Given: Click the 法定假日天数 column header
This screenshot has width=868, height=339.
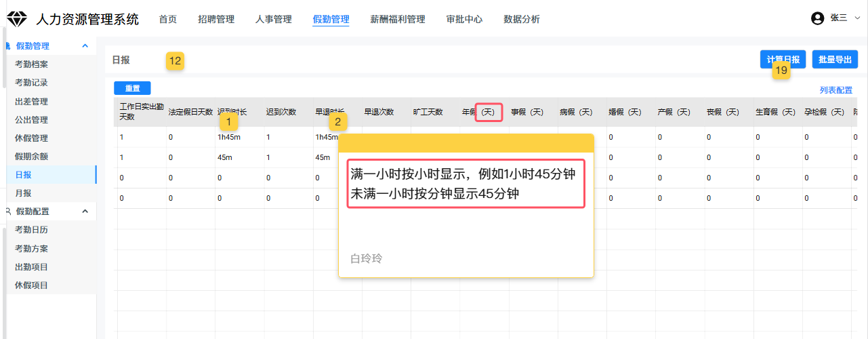Looking at the screenshot, I should (190, 112).
